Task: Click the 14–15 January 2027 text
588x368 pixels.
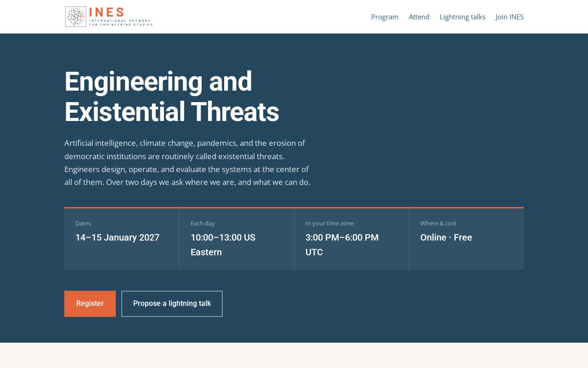Action: coord(118,238)
